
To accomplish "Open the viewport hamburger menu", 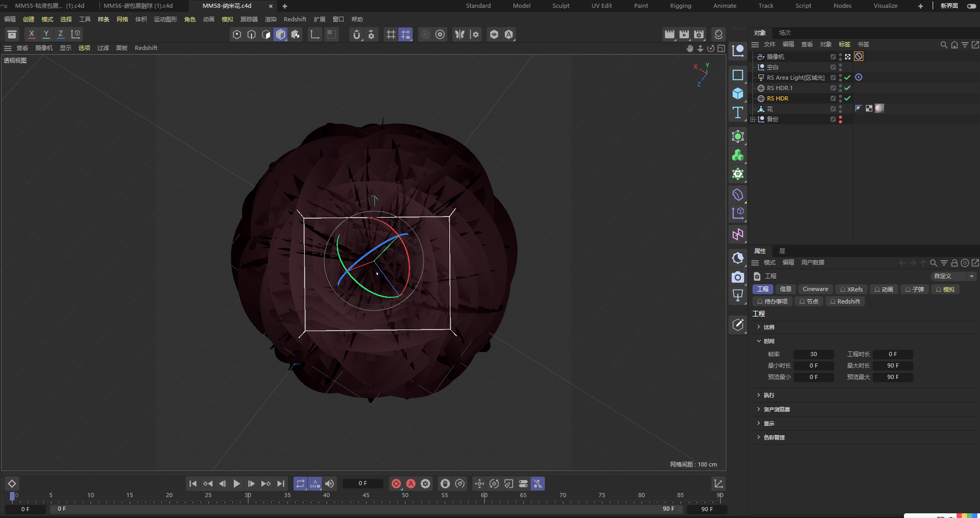I will point(8,48).
